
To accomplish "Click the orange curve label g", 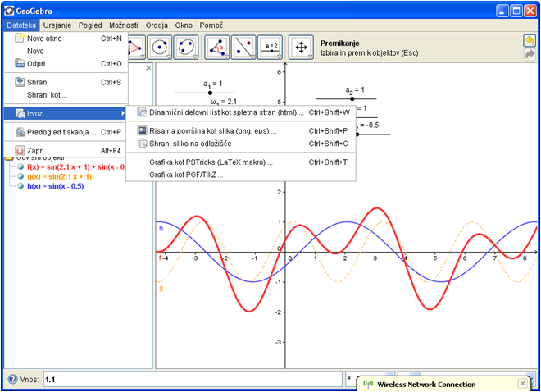I will click(161, 288).
